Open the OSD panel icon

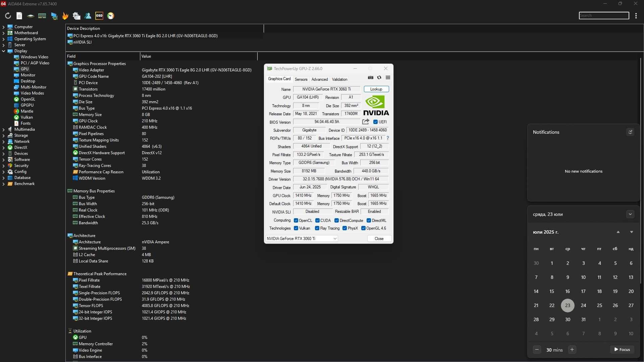pos(99,16)
